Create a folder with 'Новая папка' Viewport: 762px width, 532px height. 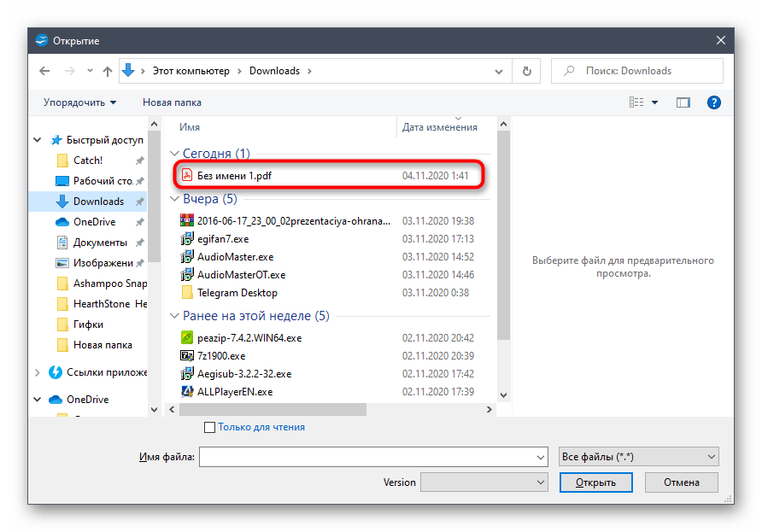pos(172,102)
